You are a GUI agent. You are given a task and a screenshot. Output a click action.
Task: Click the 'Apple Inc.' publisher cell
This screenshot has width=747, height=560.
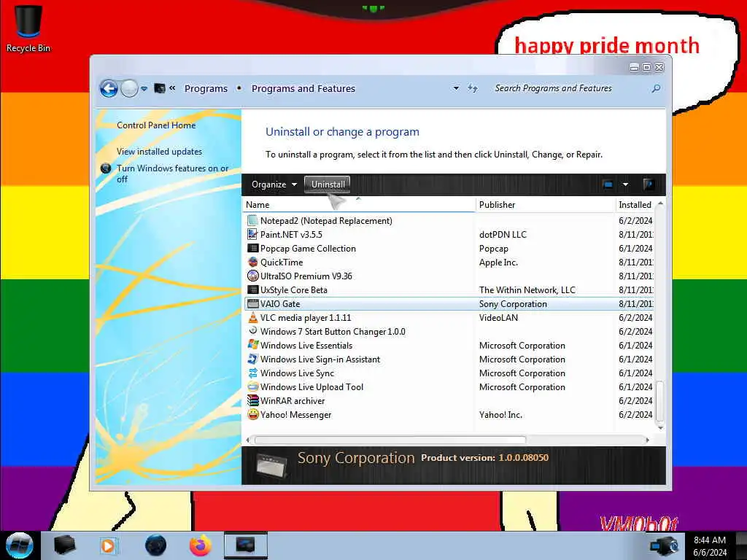click(x=498, y=262)
